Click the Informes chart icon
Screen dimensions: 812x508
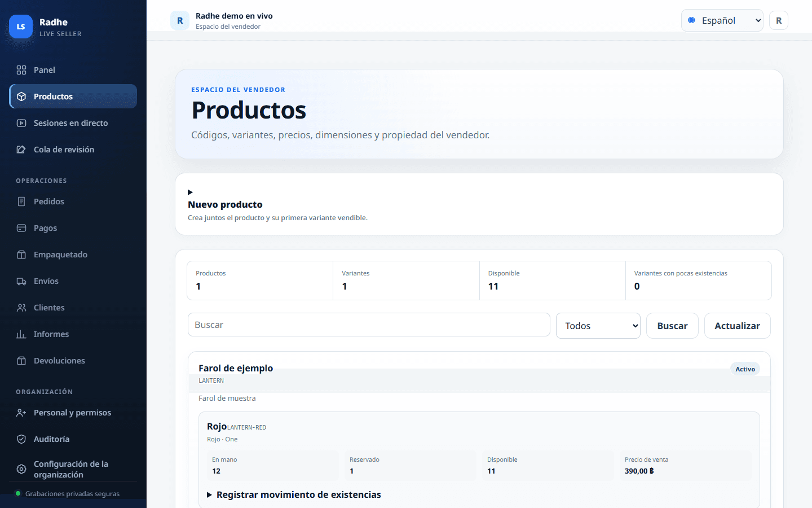(21, 334)
